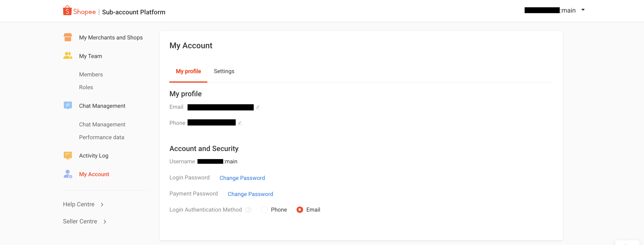This screenshot has width=644, height=245.
Task: Click the Shopee logo icon
Action: 67,11
